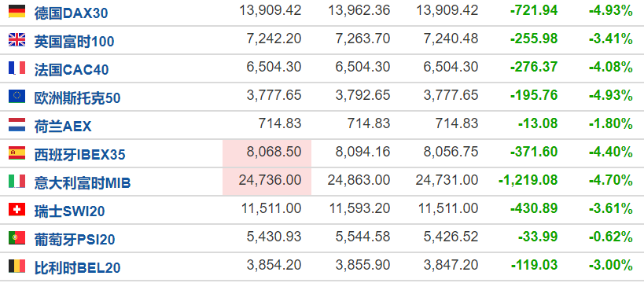The image size is (644, 283).
Task: Click the Portugal flag icon
Action: pos(17,238)
